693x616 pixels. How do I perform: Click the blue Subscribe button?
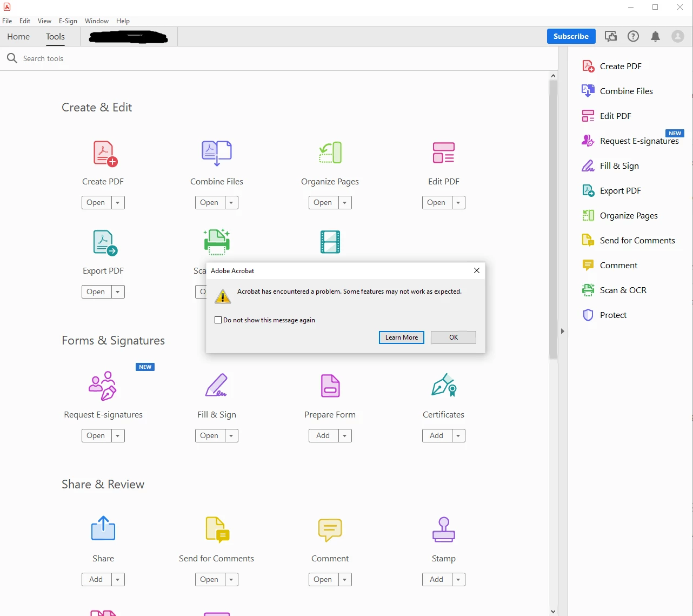coord(571,36)
